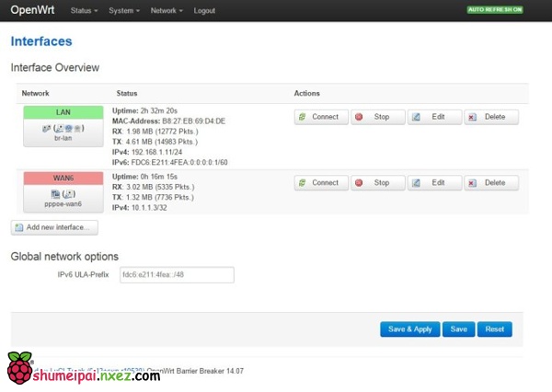Click the Save button
552x392 pixels.
tap(458, 329)
